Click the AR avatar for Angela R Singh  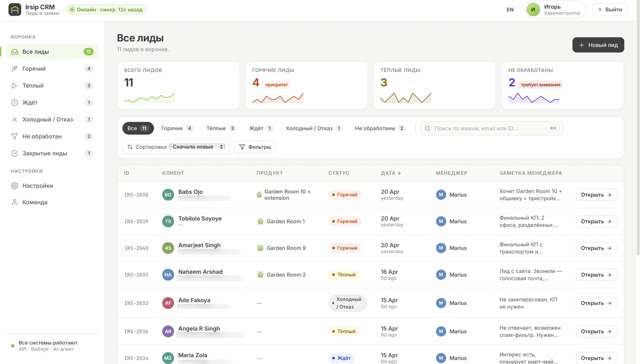click(x=168, y=332)
